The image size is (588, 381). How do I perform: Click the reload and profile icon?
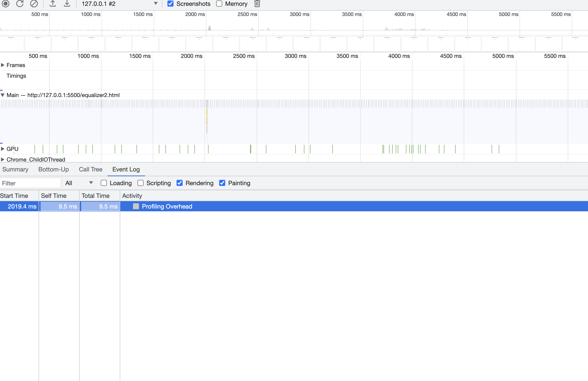(x=20, y=4)
